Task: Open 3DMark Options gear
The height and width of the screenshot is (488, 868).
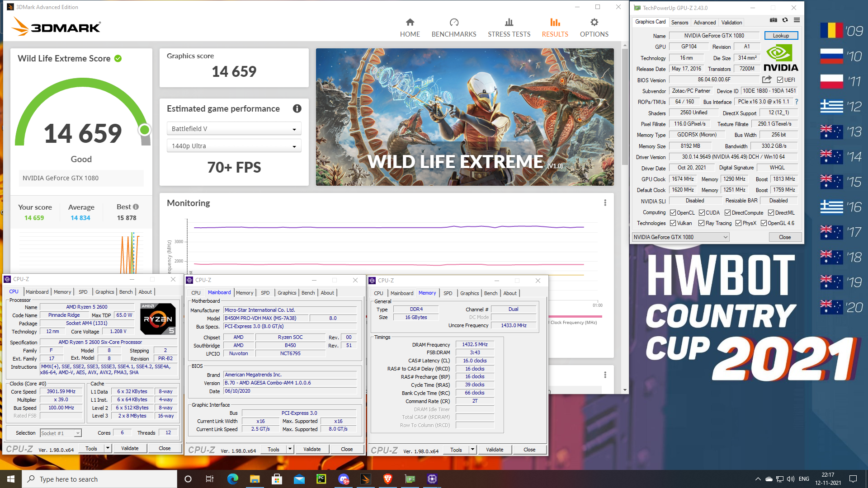Action: click(594, 28)
